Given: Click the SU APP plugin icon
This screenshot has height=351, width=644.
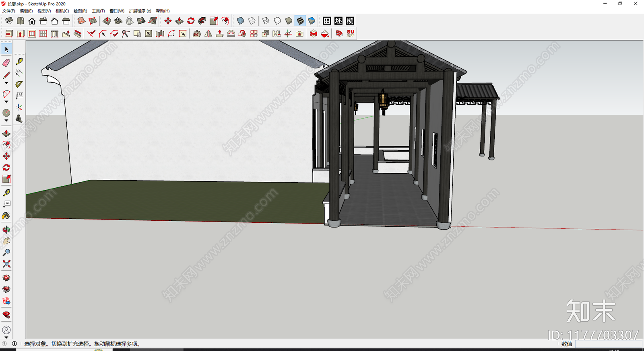Looking at the screenshot, I should (x=351, y=34).
